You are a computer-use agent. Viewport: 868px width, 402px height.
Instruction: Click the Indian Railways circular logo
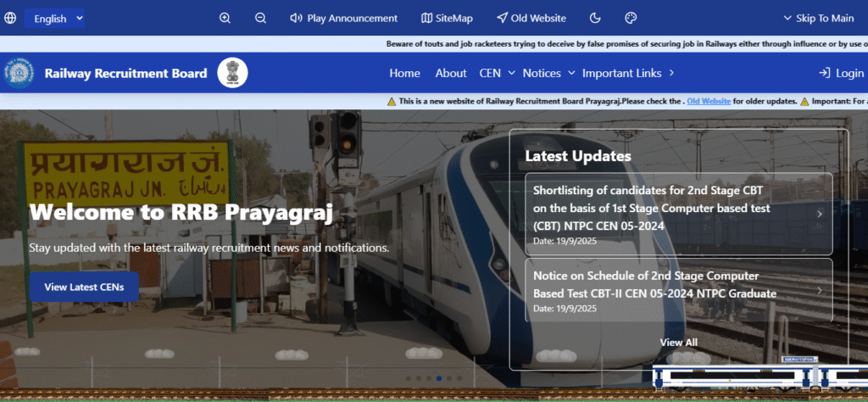point(19,73)
